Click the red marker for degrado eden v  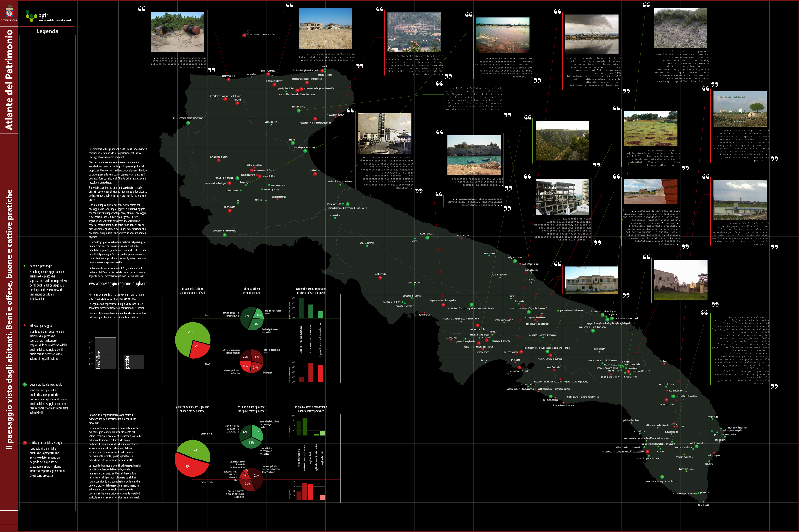click(x=228, y=79)
